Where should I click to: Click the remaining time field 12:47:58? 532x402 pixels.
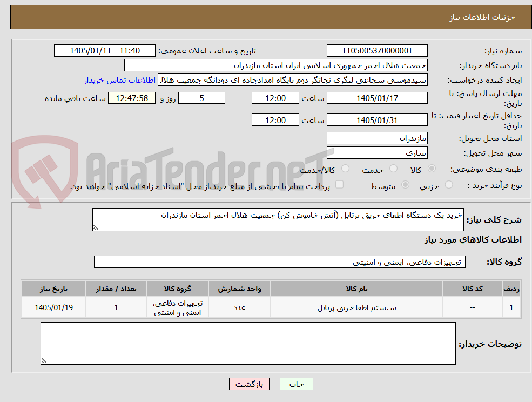click(132, 98)
